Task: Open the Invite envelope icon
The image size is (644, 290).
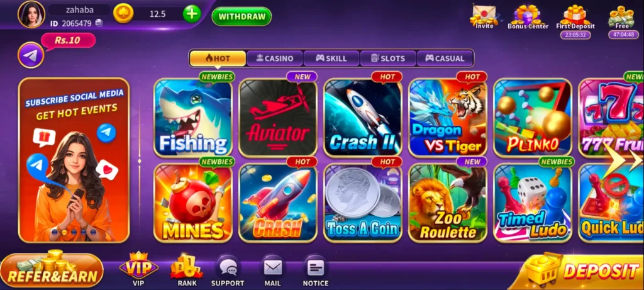Action: pyautogui.click(x=484, y=16)
